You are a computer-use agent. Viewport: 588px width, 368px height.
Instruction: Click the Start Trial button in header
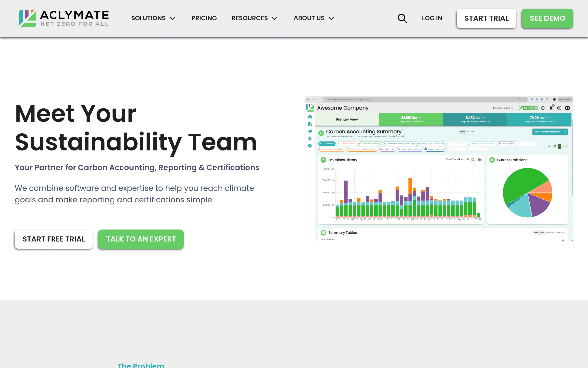coord(486,18)
